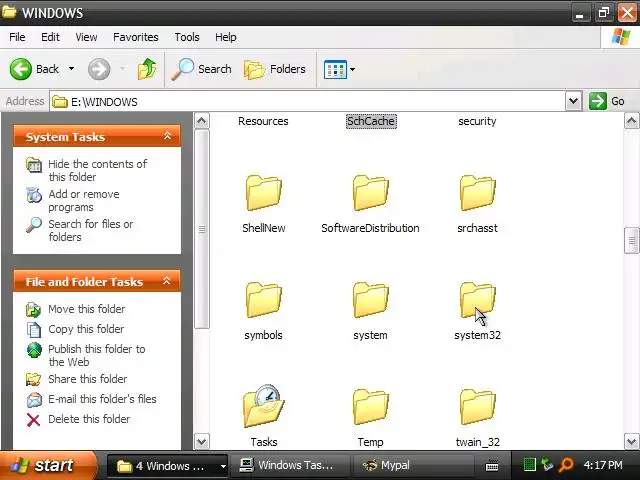Click the file list vertical scrollbar thumb
640x480 pixels.
coord(631,241)
